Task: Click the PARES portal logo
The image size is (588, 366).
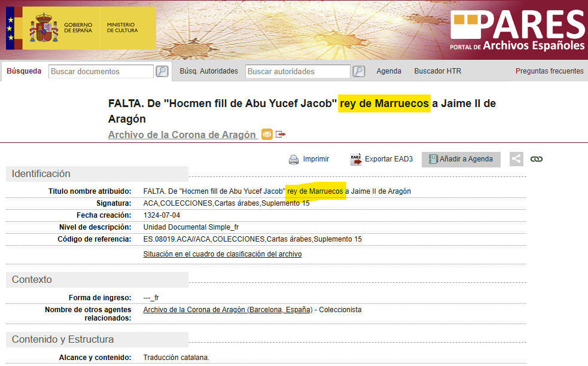Action: [517, 30]
